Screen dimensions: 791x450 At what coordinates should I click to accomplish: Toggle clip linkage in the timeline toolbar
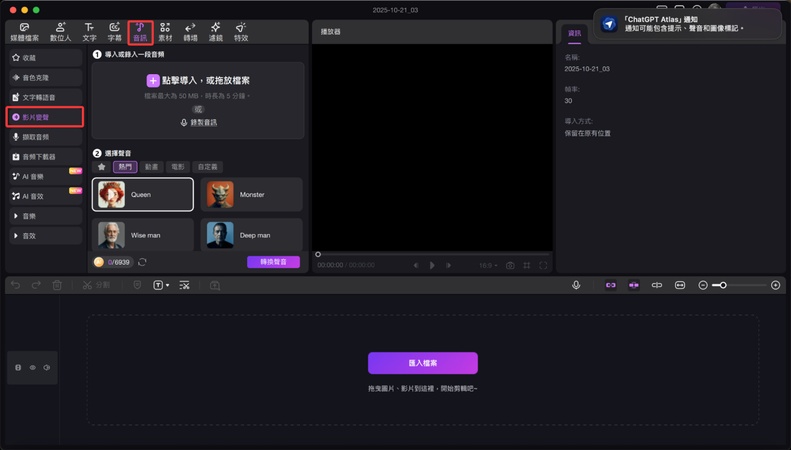657,285
